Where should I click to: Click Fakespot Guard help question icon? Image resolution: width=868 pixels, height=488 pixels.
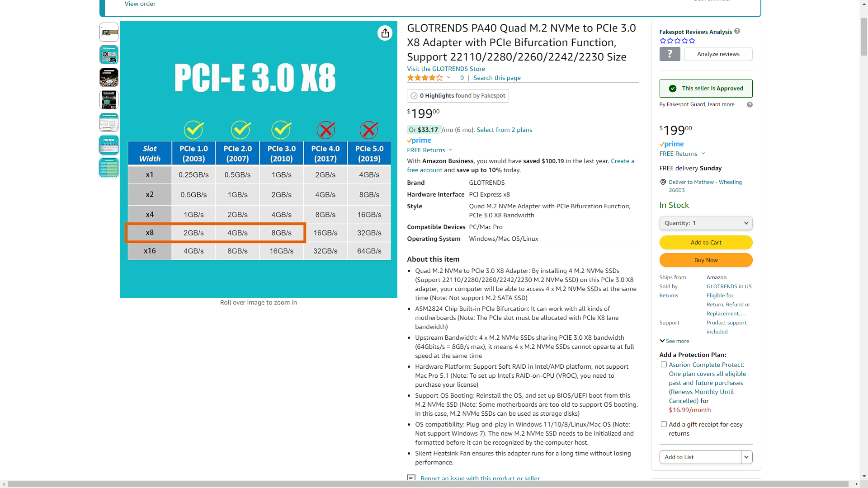pyautogui.click(x=750, y=104)
